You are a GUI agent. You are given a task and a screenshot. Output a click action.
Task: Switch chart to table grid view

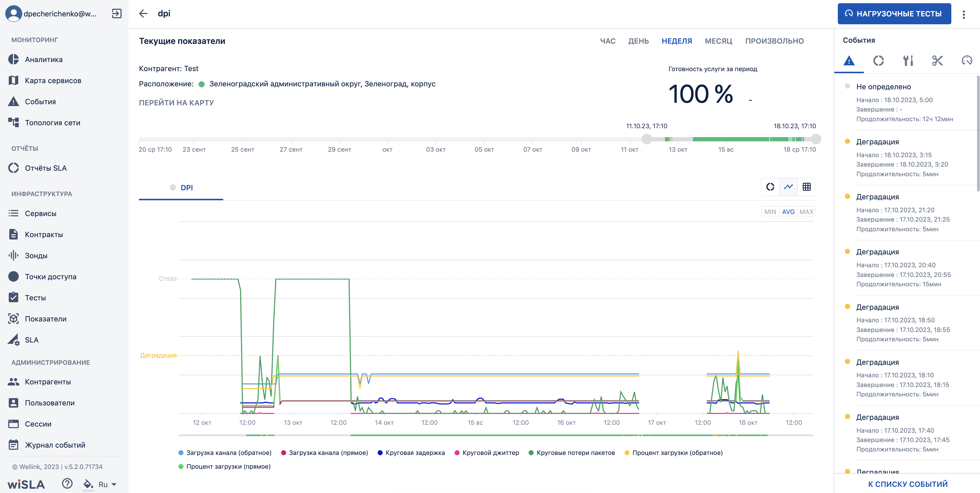(807, 187)
